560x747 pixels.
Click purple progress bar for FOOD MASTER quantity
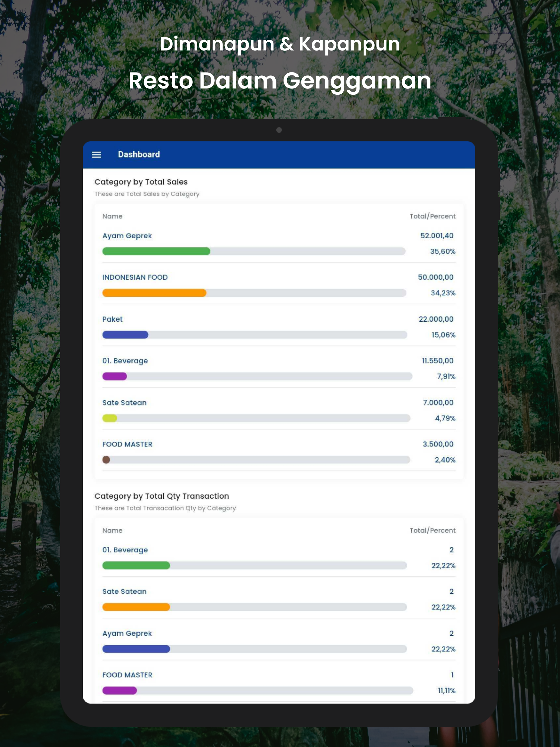(x=119, y=690)
